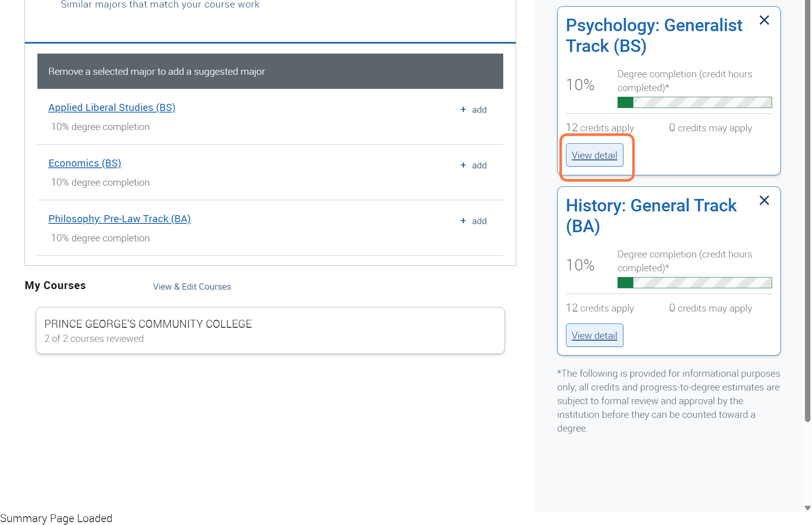This screenshot has height=525, width=812.
Task: Open View detail for History General Track
Action: tap(594, 335)
